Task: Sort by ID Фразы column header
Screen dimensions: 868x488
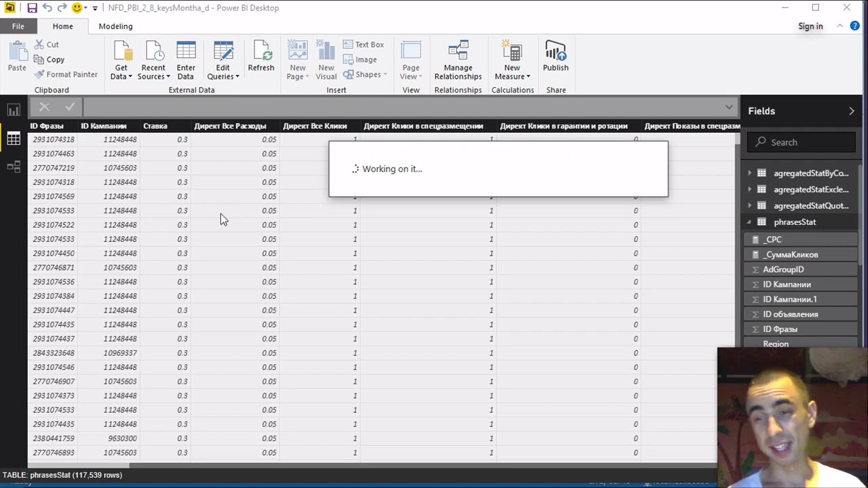Action: (53, 126)
